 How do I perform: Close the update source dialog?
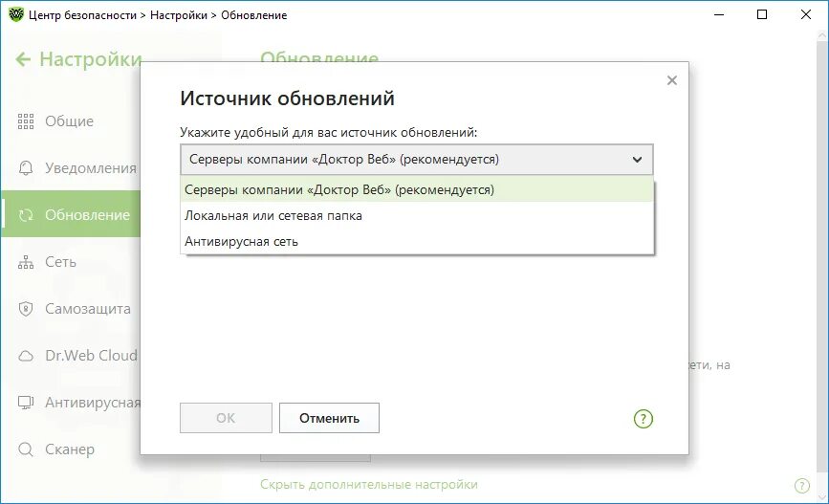(x=672, y=80)
